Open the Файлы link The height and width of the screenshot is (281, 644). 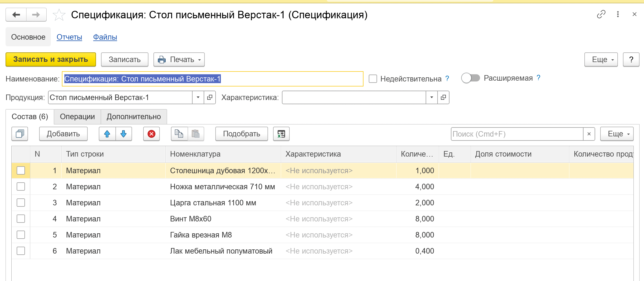pos(105,37)
